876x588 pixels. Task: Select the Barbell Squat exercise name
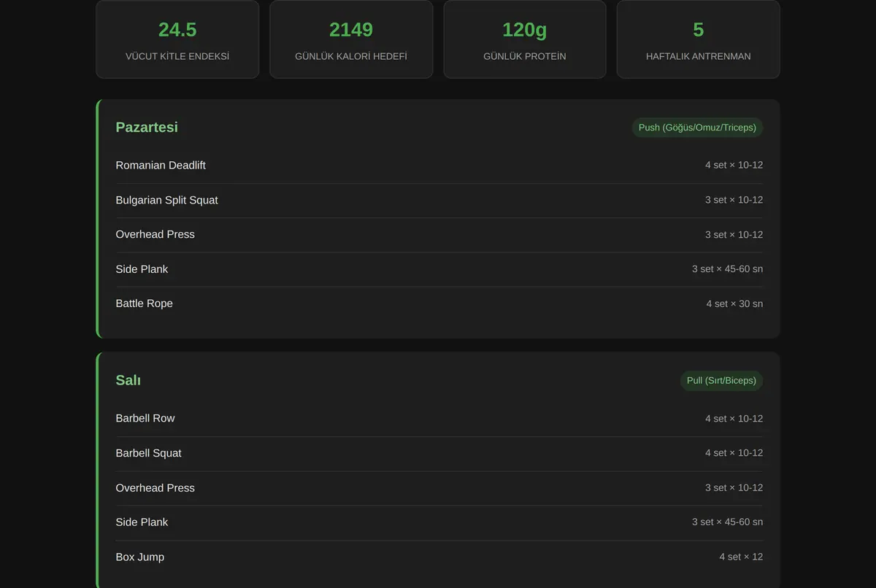click(x=148, y=453)
